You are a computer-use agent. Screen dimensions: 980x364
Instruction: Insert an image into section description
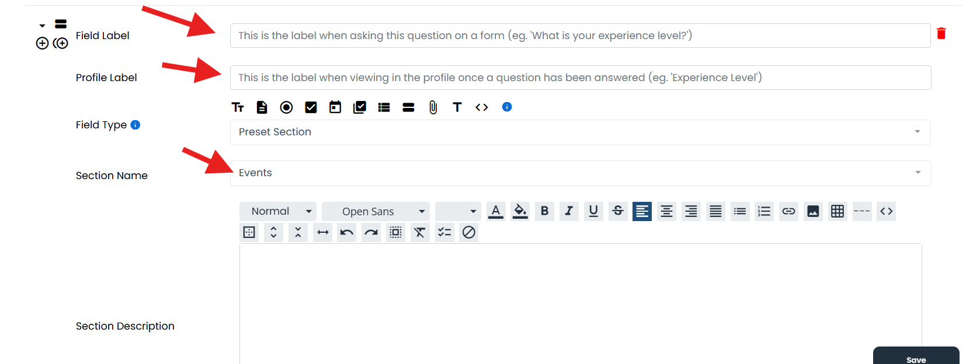point(813,211)
